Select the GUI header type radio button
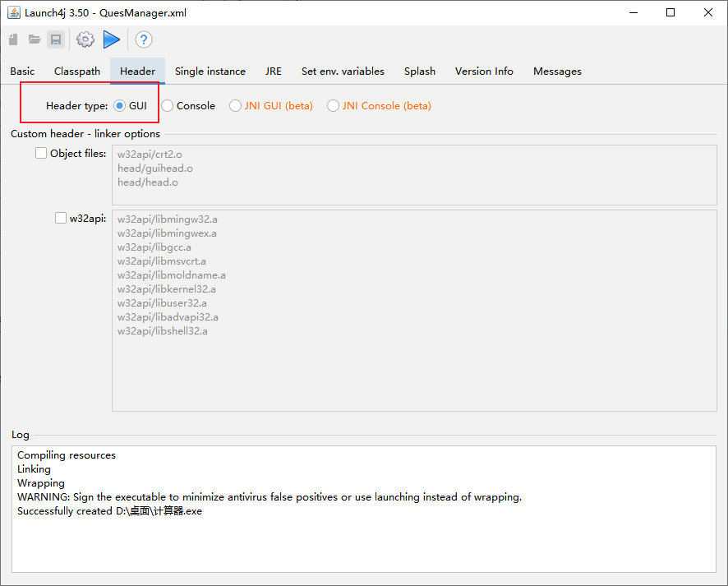The height and width of the screenshot is (586, 728). click(x=119, y=106)
